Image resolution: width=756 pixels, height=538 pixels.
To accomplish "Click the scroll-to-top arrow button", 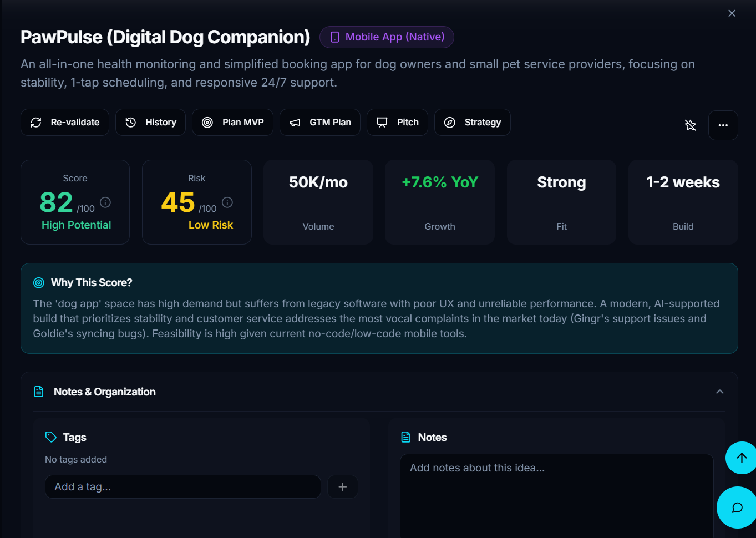I will click(x=741, y=458).
